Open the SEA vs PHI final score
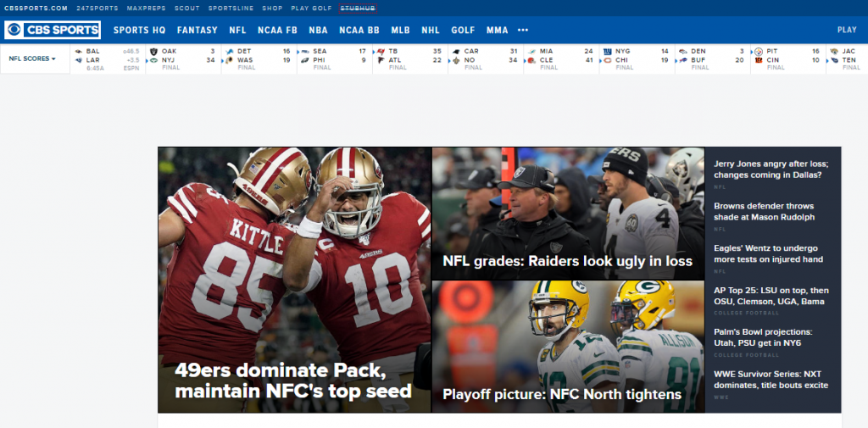868x428 pixels. click(x=334, y=59)
